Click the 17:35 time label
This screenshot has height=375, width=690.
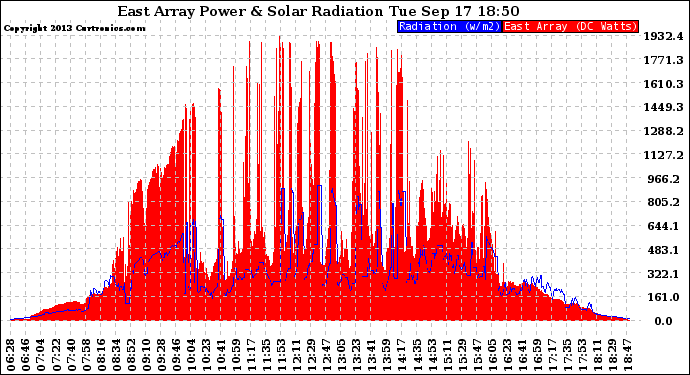coord(568,354)
